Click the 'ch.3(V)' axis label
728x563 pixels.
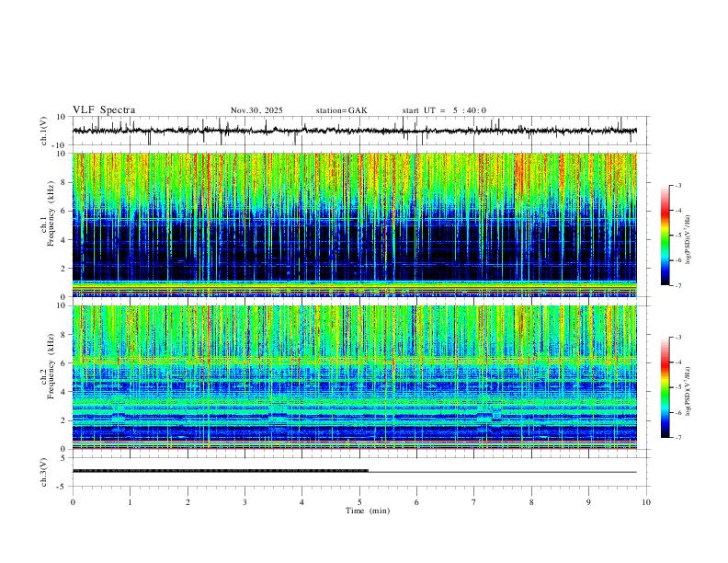tap(44, 472)
